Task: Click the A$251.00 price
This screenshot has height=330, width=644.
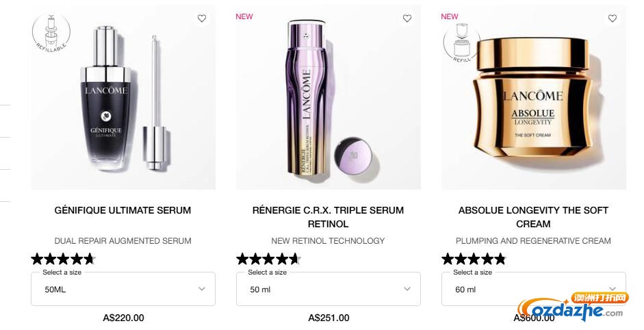Action: coord(329,318)
